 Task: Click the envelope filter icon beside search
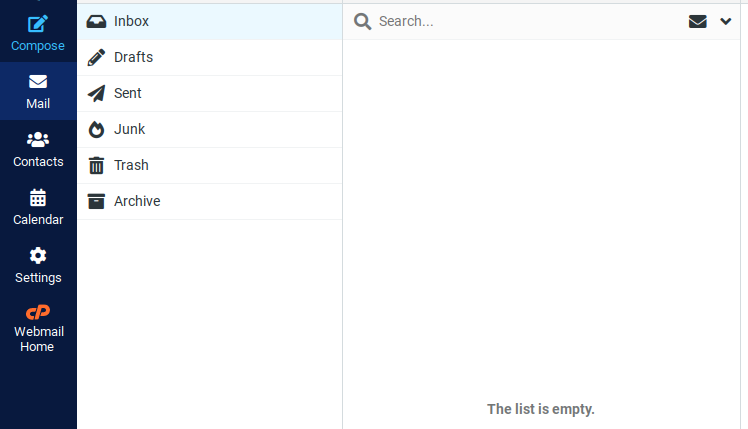click(x=698, y=21)
